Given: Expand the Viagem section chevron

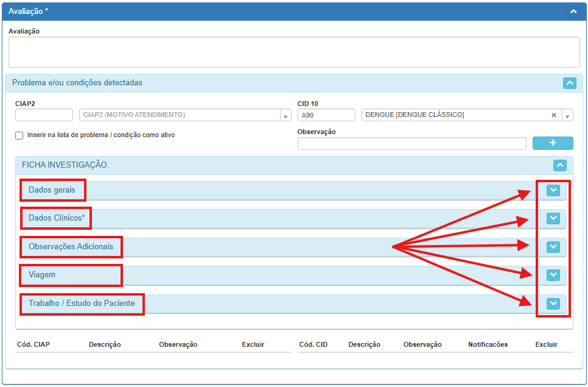Looking at the screenshot, I should (553, 275).
